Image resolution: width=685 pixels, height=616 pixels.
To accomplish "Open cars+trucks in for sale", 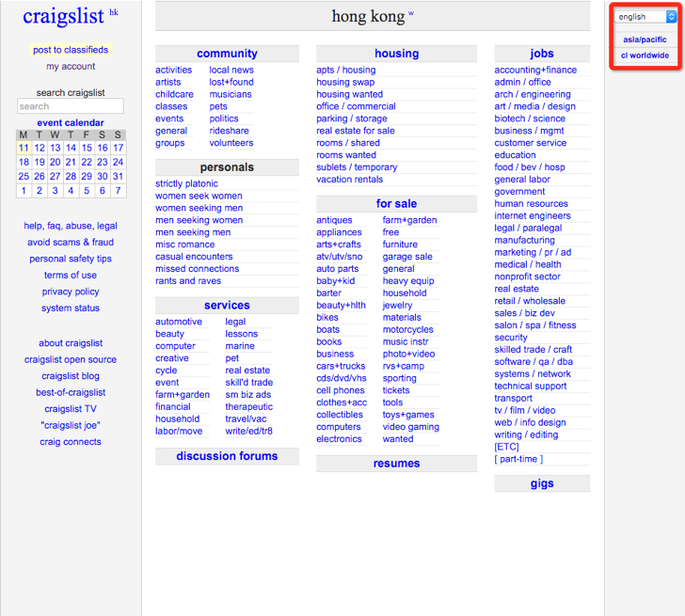I will 341,366.
